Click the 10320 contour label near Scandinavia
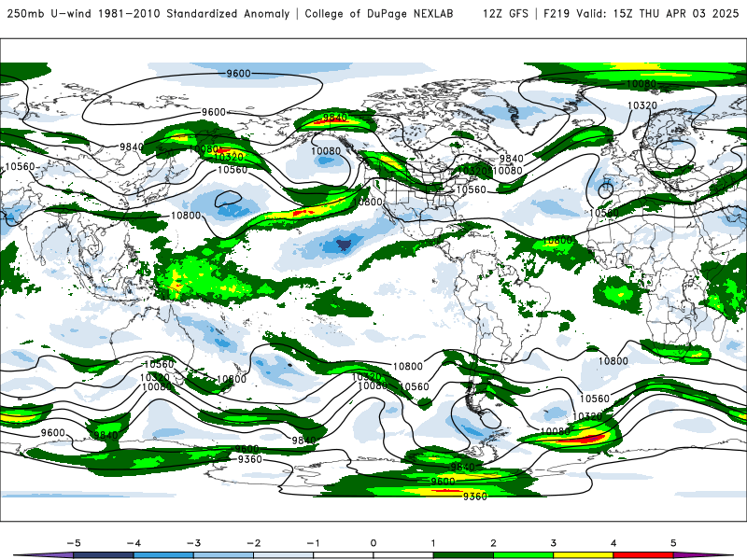This screenshot has height=560, width=747. point(642,105)
